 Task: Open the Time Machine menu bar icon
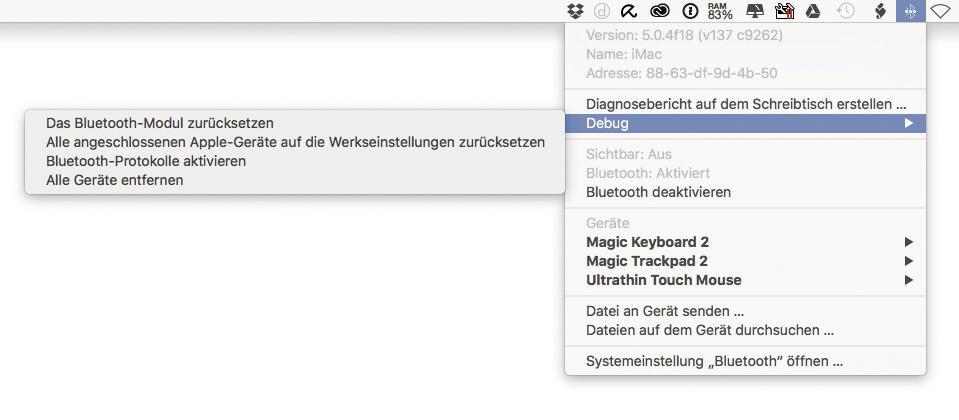[x=845, y=11]
